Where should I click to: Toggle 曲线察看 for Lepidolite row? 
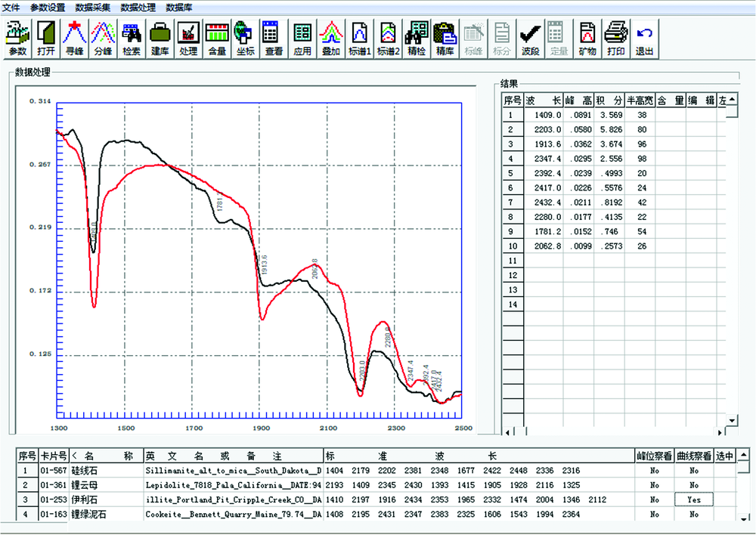point(694,485)
